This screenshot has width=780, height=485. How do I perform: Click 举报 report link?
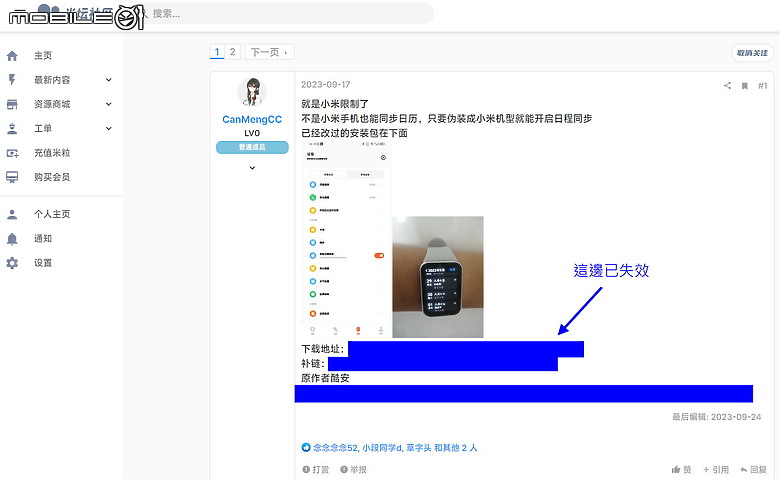354,470
